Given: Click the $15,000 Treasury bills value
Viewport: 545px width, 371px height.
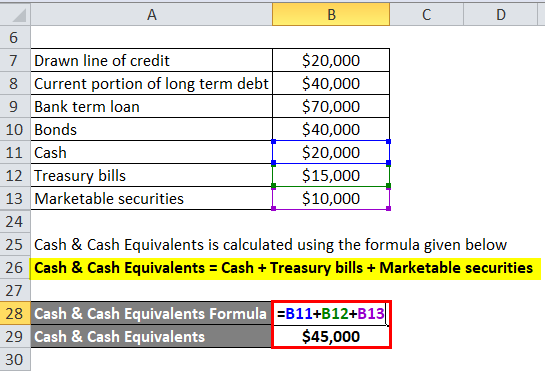Looking at the screenshot, I should click(331, 175).
